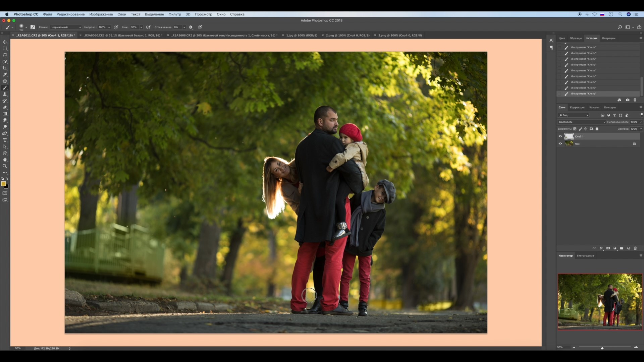Open the Edit Toolbar three-dots menu
This screenshot has width=644, height=362.
click(x=5, y=173)
